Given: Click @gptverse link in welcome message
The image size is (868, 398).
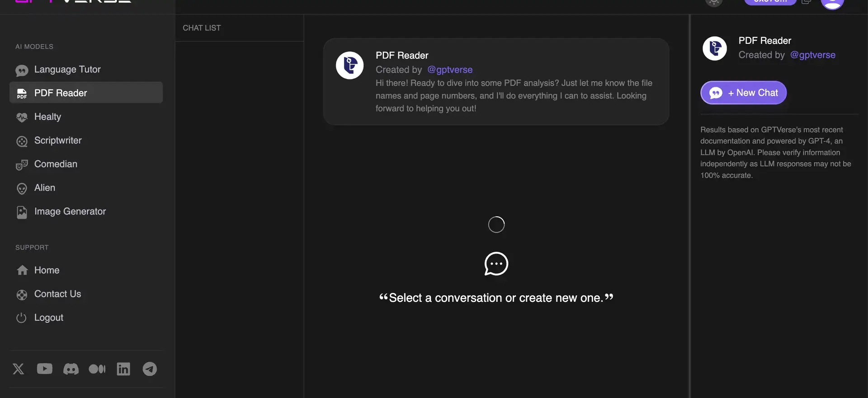Looking at the screenshot, I should pos(450,70).
